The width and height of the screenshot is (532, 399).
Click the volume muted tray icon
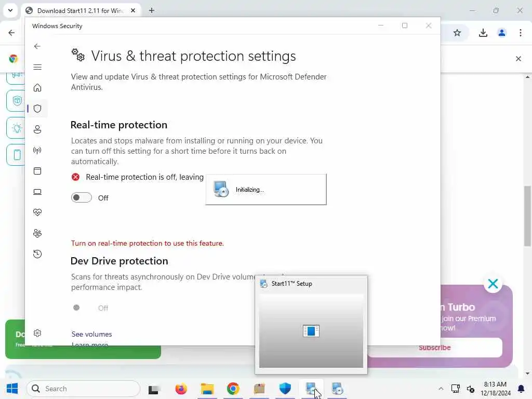click(471, 389)
